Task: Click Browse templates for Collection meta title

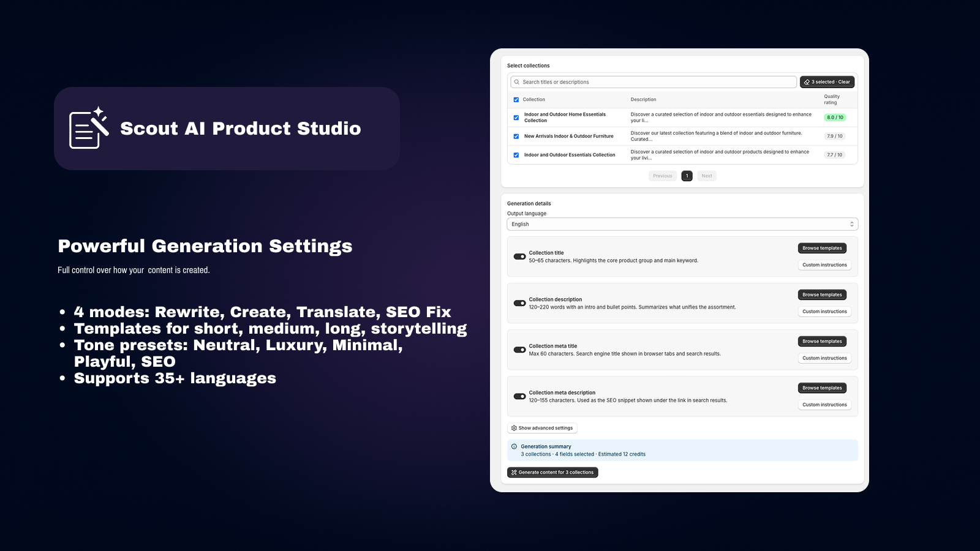Action: click(x=822, y=341)
